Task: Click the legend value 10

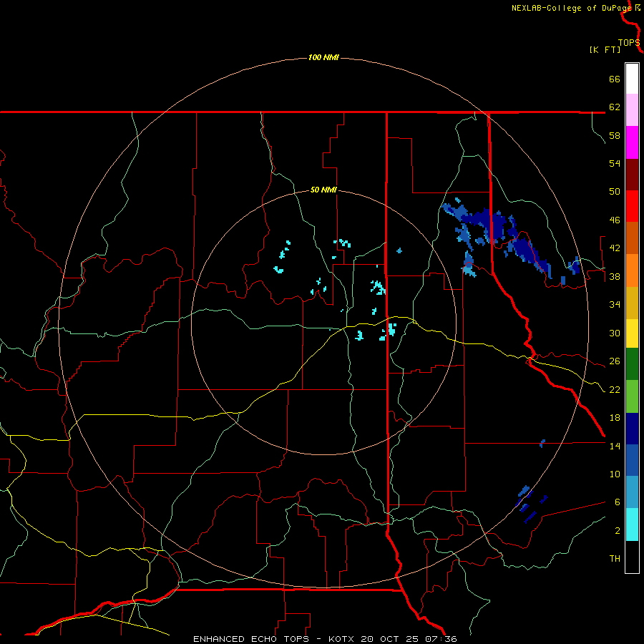Action: (x=615, y=474)
